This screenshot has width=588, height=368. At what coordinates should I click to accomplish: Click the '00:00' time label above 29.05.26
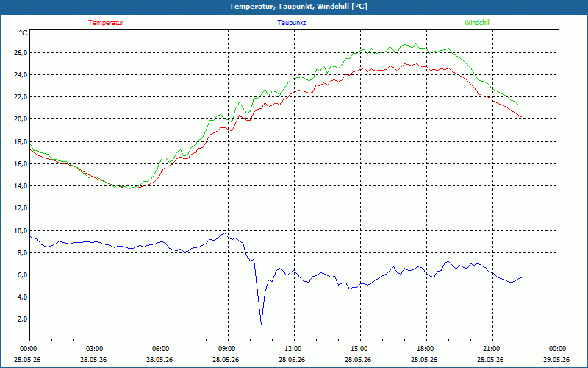click(557, 349)
